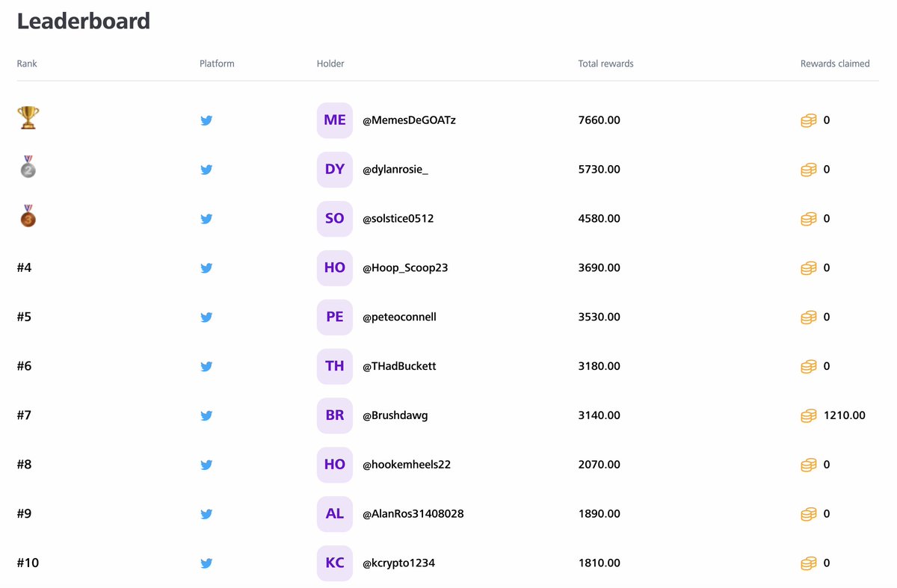Sort by the Total rewards column header
Viewport: 897px width, 588px height.
point(605,64)
